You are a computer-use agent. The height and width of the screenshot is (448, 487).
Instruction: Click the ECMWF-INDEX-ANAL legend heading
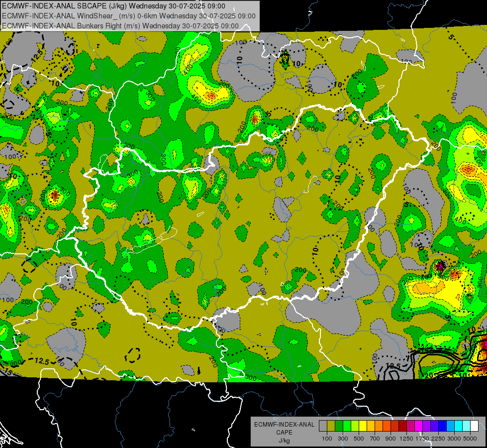click(284, 425)
